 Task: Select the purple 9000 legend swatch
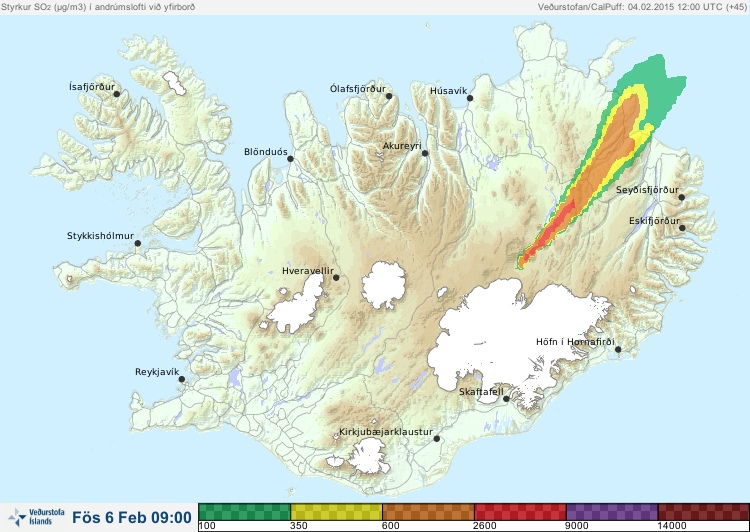[612, 512]
